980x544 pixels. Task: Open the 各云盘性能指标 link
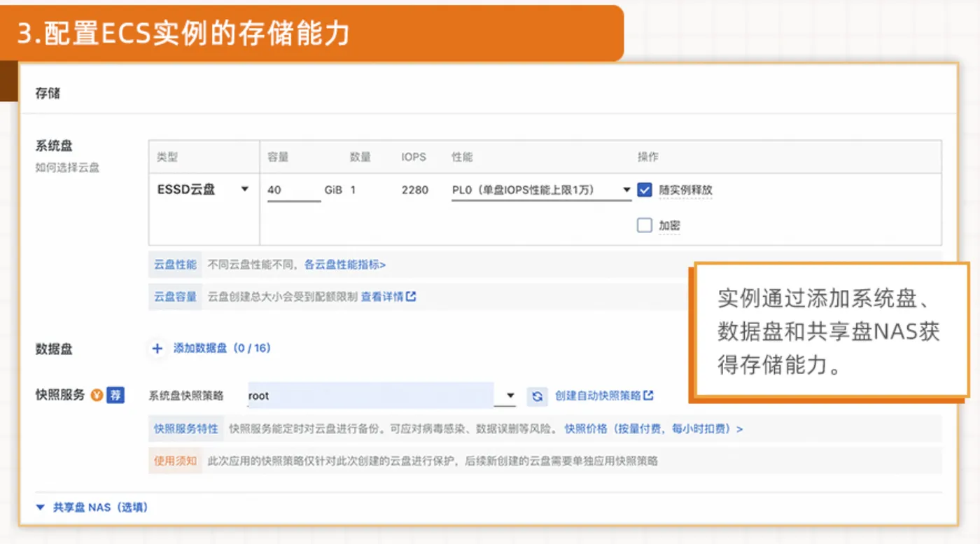point(345,265)
